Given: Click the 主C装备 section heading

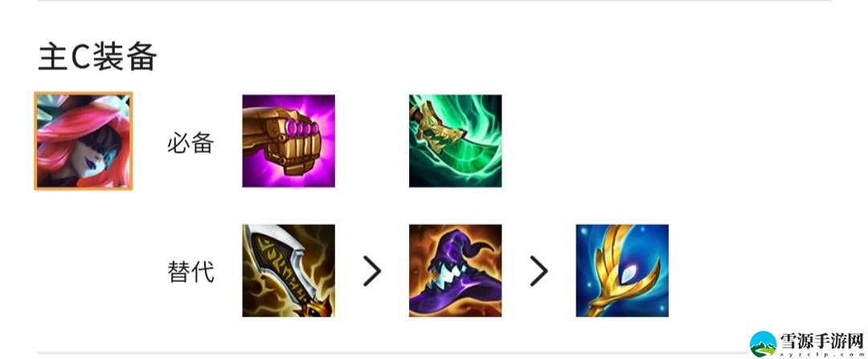Looking at the screenshot, I should [x=97, y=57].
